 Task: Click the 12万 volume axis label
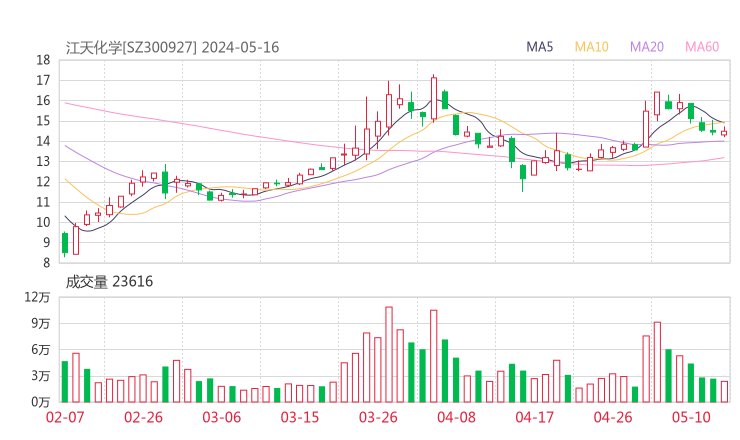[37, 297]
